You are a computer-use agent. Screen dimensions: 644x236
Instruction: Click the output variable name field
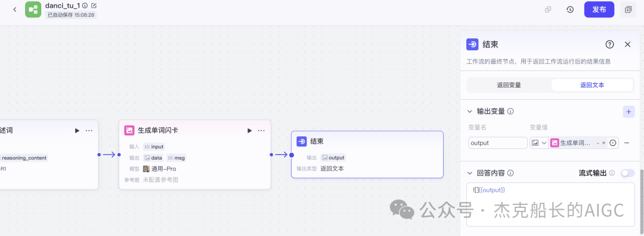498,143
